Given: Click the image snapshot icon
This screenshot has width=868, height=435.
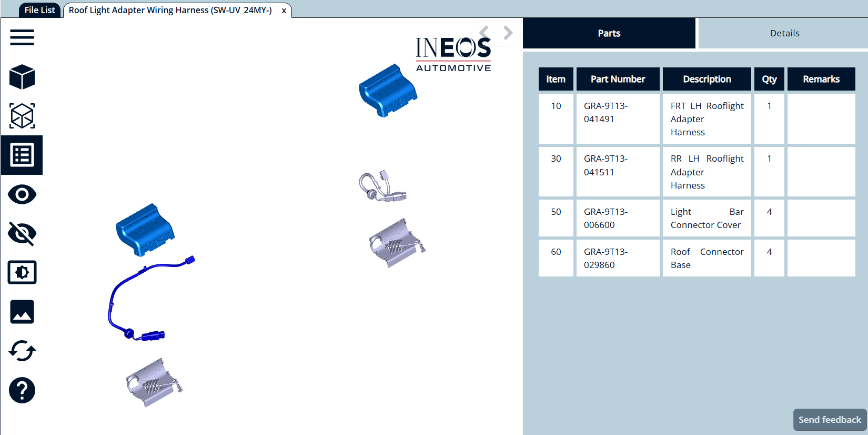Looking at the screenshot, I should [22, 312].
